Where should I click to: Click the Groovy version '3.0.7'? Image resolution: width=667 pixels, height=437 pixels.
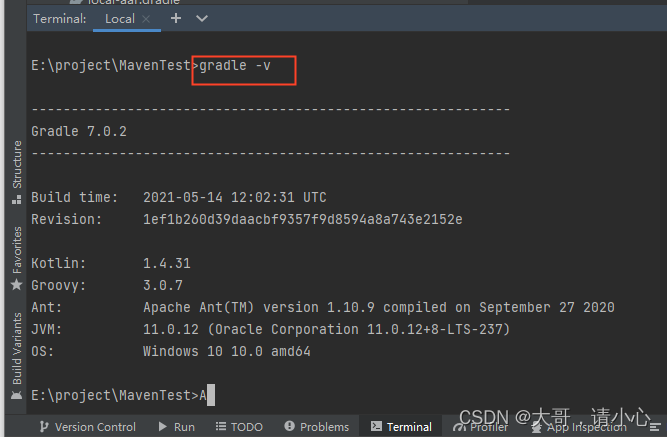click(x=163, y=285)
